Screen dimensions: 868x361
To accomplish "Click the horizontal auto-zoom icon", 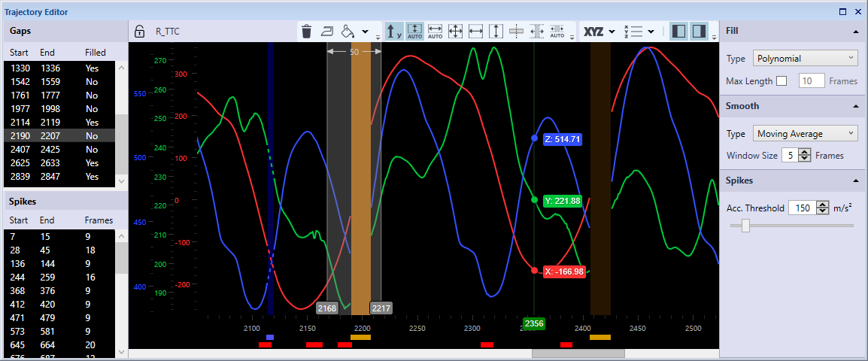I will point(435,32).
